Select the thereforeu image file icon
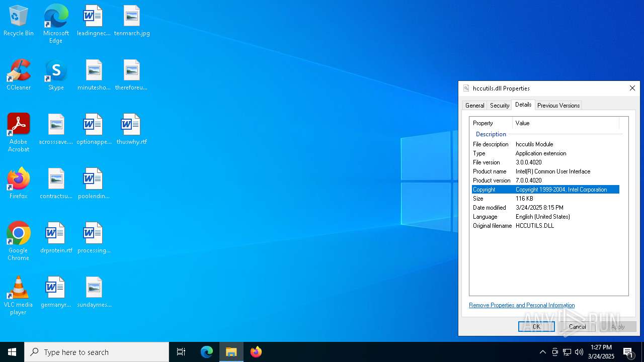644x362 pixels. (131, 75)
